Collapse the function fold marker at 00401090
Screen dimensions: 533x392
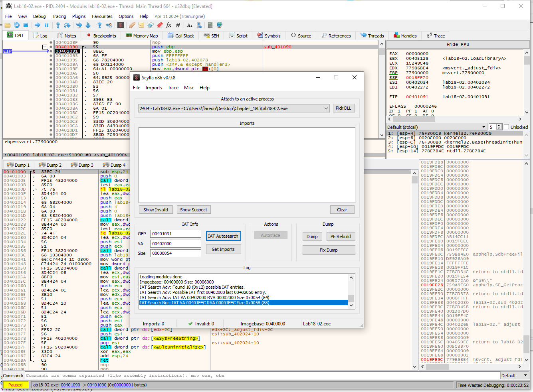(x=45, y=47)
